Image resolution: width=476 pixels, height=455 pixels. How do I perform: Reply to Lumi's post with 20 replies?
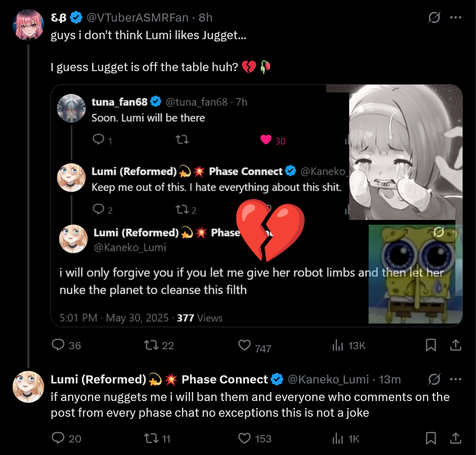click(59, 438)
